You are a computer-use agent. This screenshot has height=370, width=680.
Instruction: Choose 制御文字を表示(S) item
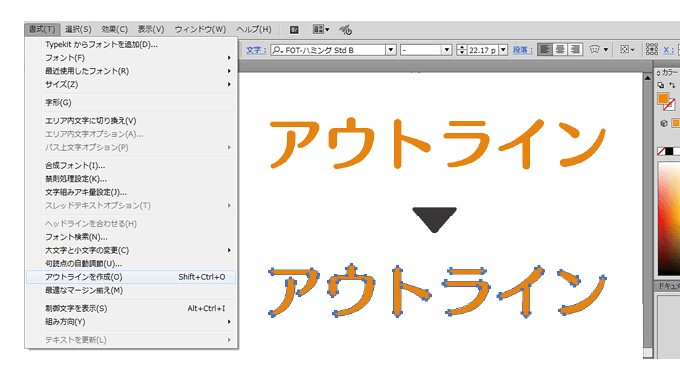[x=132, y=308]
